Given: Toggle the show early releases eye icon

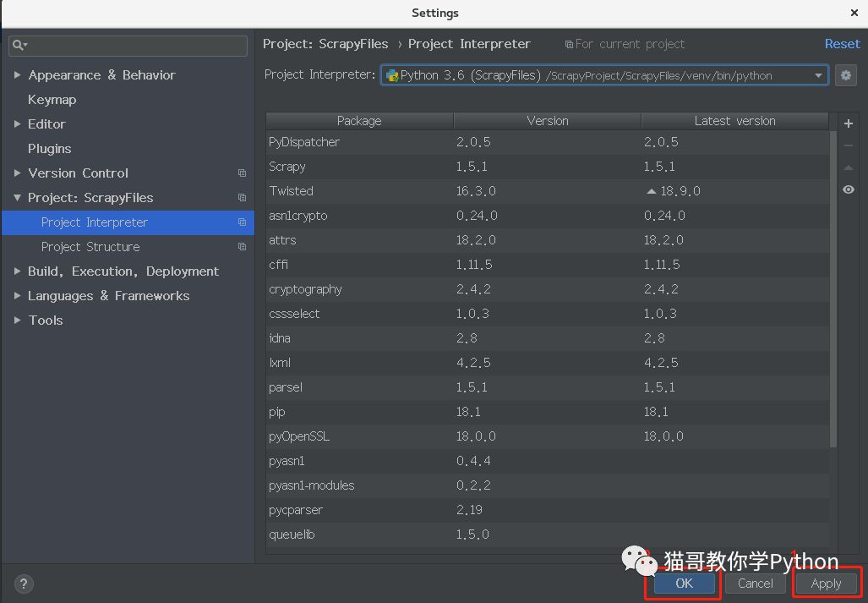Looking at the screenshot, I should click(x=848, y=190).
